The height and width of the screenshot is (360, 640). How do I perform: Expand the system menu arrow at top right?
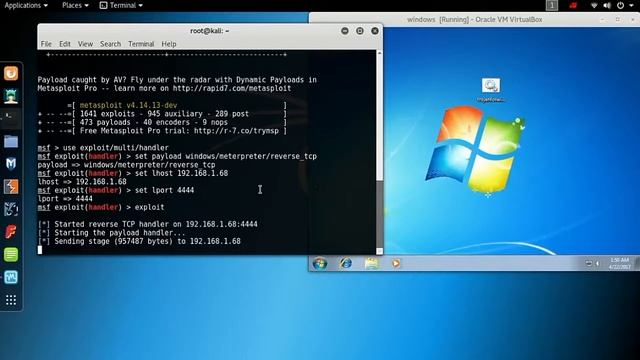pos(632,5)
